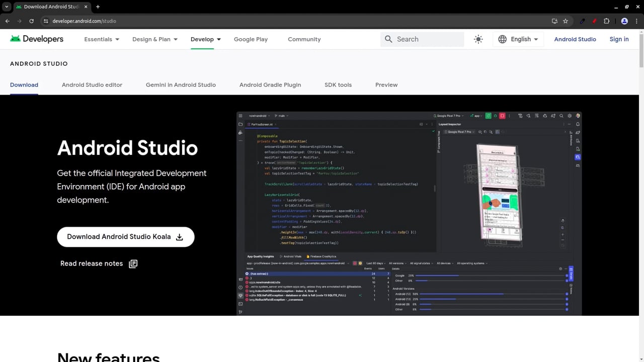Click the release notes document icon
Image resolution: width=644 pixels, height=362 pixels.
(133, 263)
